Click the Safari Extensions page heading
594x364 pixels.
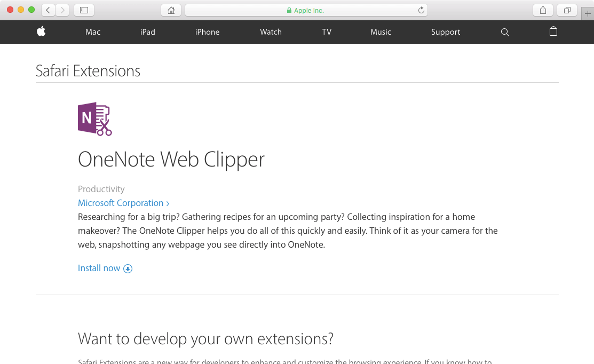(88, 71)
